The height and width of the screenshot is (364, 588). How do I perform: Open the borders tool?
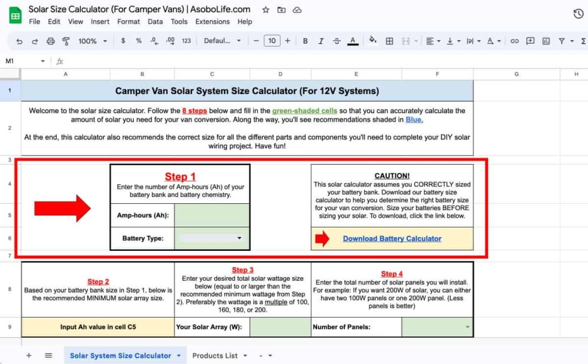[x=389, y=41]
